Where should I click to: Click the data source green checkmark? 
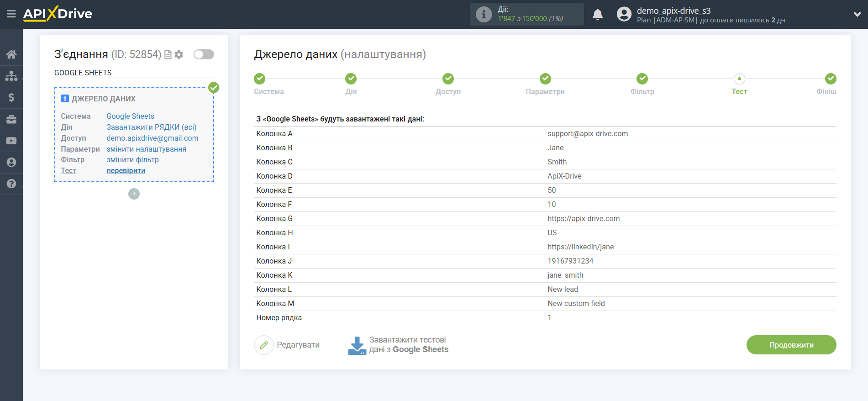click(x=214, y=88)
